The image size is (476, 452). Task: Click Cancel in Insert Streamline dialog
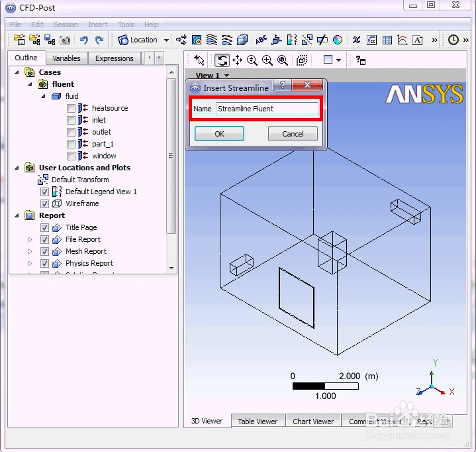tap(293, 134)
